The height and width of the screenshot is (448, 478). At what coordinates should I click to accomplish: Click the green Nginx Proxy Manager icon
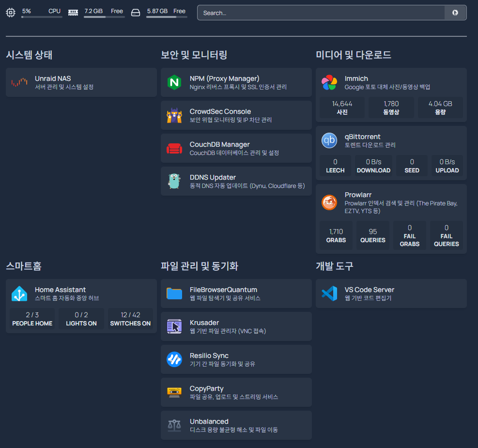[174, 82]
